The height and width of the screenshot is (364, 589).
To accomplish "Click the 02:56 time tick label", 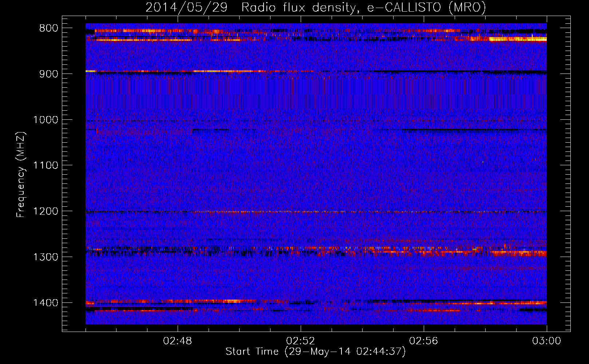I will click(x=424, y=341).
